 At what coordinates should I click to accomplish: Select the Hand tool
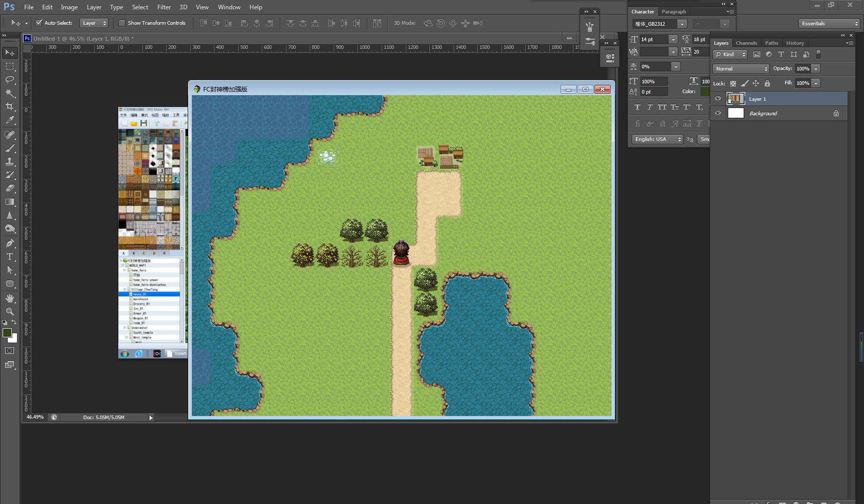(10, 298)
